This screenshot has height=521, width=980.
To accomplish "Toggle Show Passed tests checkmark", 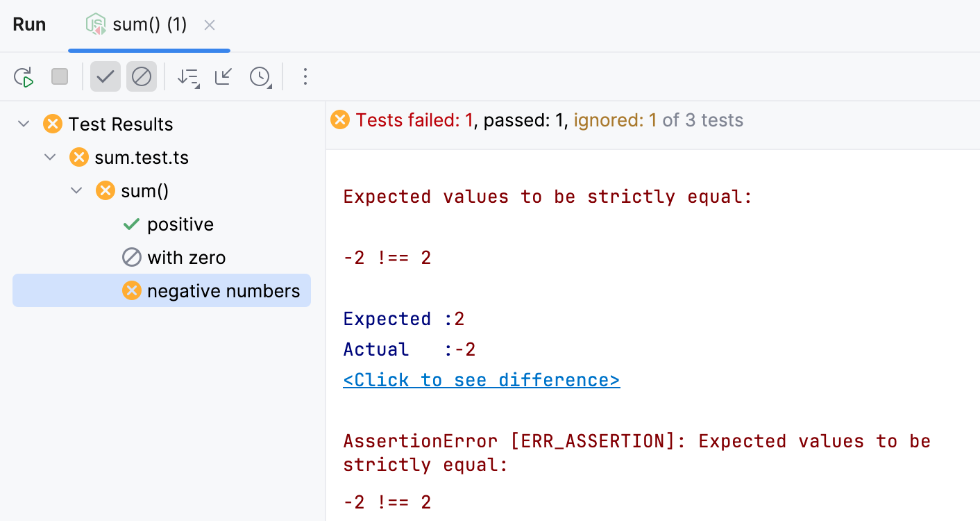I will pos(105,76).
